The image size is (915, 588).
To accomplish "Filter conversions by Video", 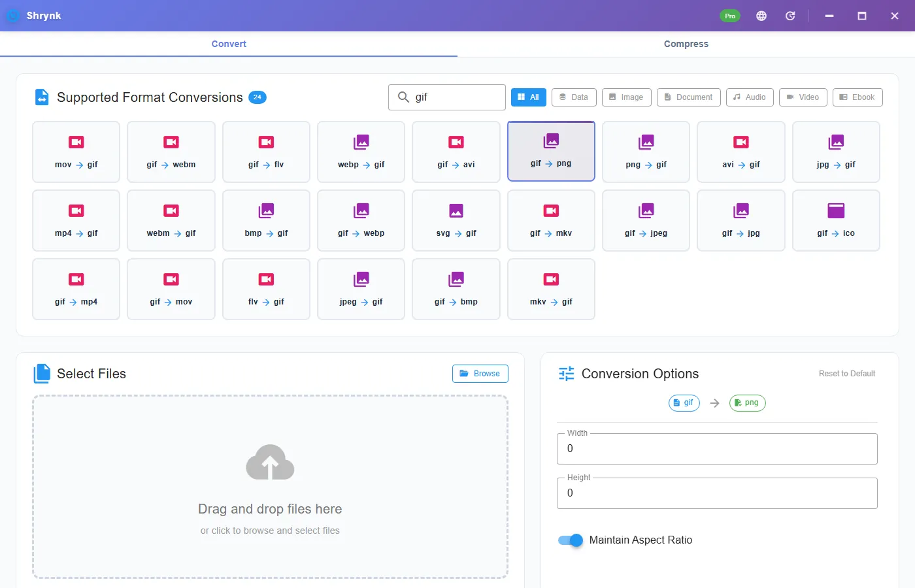I will (x=803, y=97).
